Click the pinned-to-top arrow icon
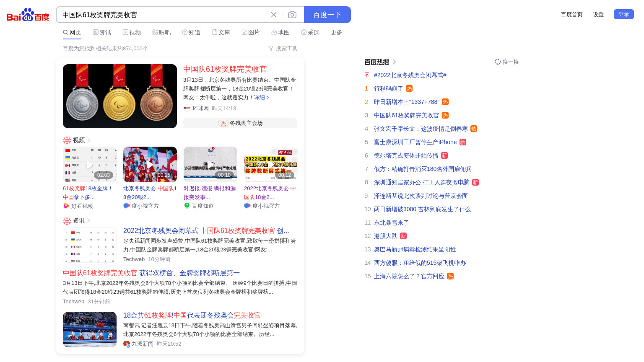This screenshot has width=644, height=362. pos(367,75)
